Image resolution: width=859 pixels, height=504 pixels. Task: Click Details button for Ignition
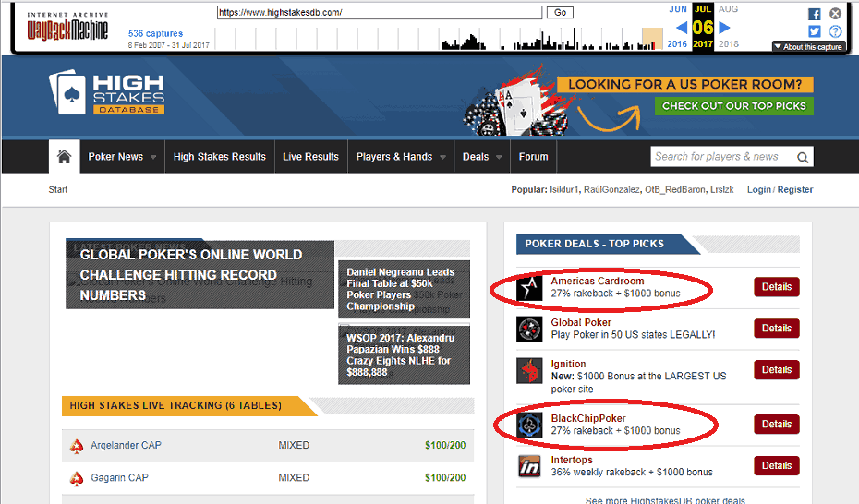(776, 370)
